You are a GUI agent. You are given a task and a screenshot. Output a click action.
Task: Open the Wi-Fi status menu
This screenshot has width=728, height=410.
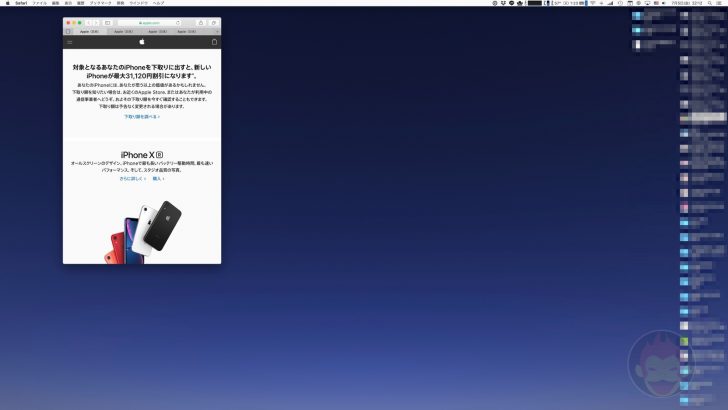coord(592,3)
